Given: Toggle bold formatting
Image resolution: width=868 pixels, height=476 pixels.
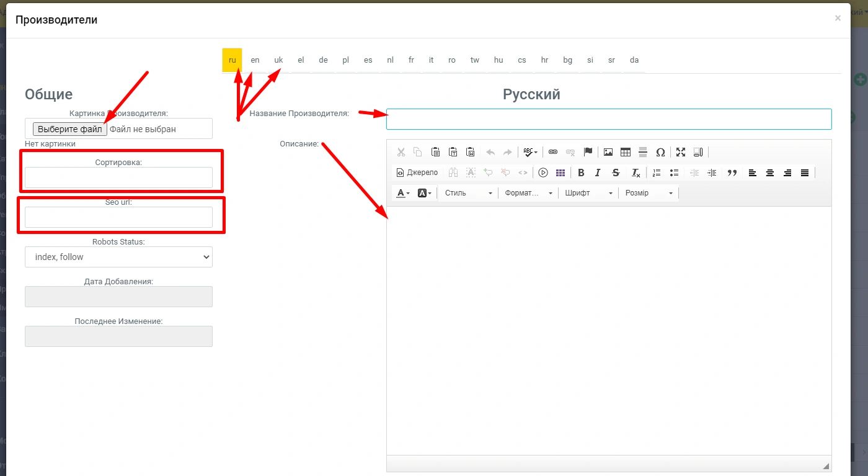Looking at the screenshot, I should pos(581,173).
